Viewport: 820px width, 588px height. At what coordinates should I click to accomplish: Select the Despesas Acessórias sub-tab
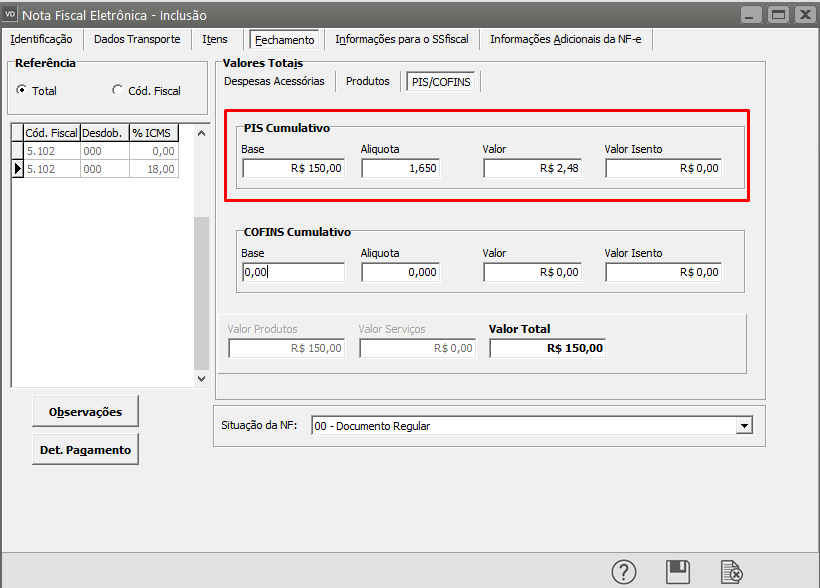[x=274, y=81]
